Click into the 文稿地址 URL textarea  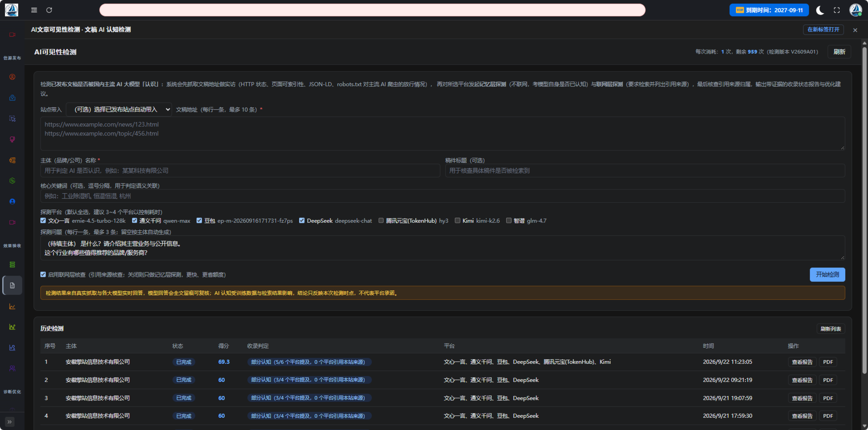[x=443, y=133]
